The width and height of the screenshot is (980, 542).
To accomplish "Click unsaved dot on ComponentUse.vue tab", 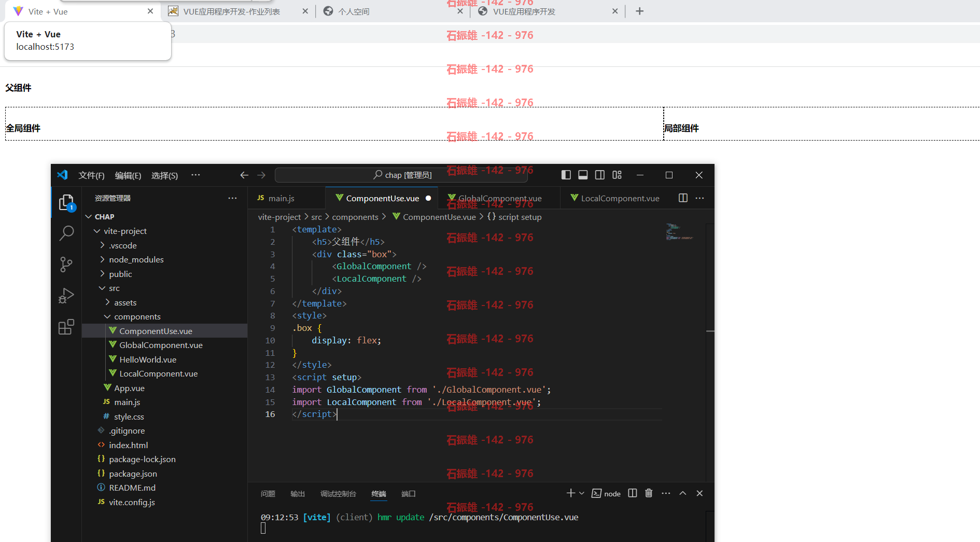I will click(x=428, y=198).
